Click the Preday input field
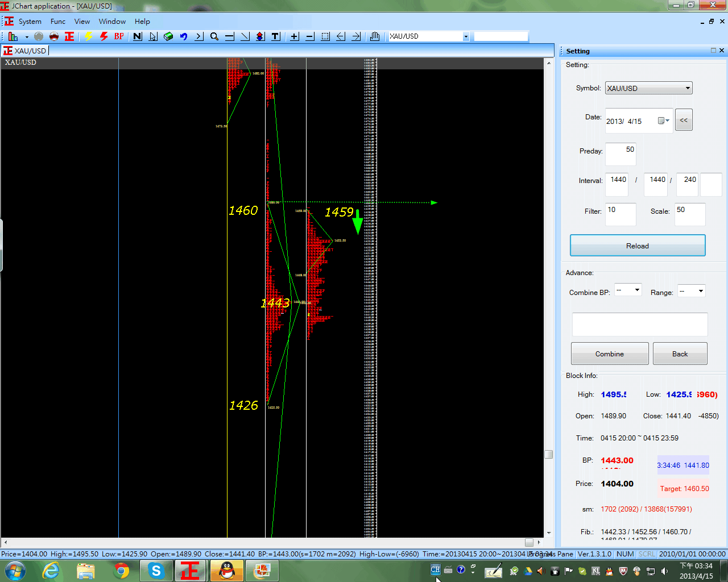 pyautogui.click(x=621, y=154)
